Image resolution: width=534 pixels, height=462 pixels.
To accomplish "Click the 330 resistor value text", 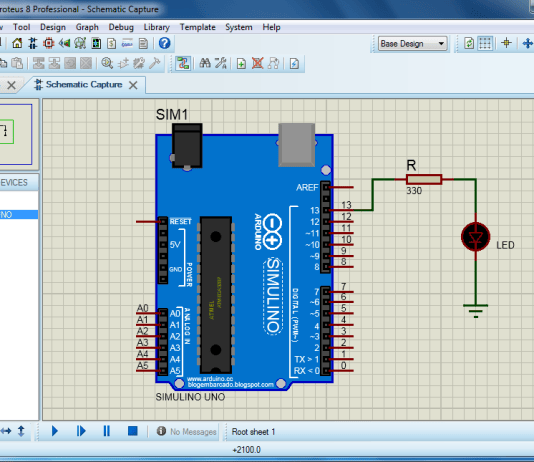I will tap(414, 191).
